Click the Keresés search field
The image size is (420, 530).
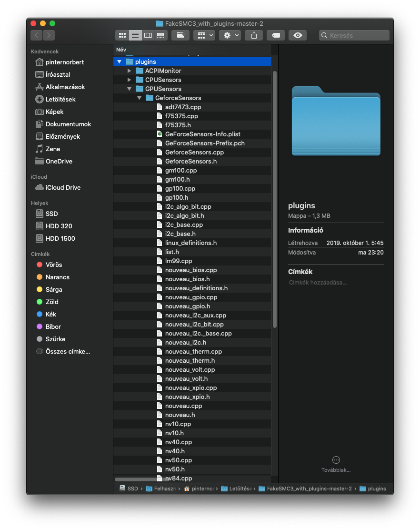(354, 35)
